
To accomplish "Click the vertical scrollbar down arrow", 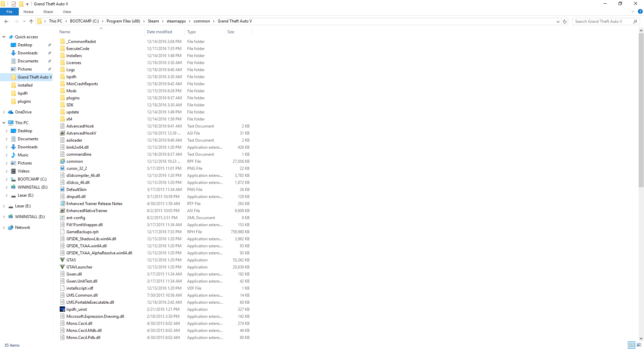I will click(641, 339).
